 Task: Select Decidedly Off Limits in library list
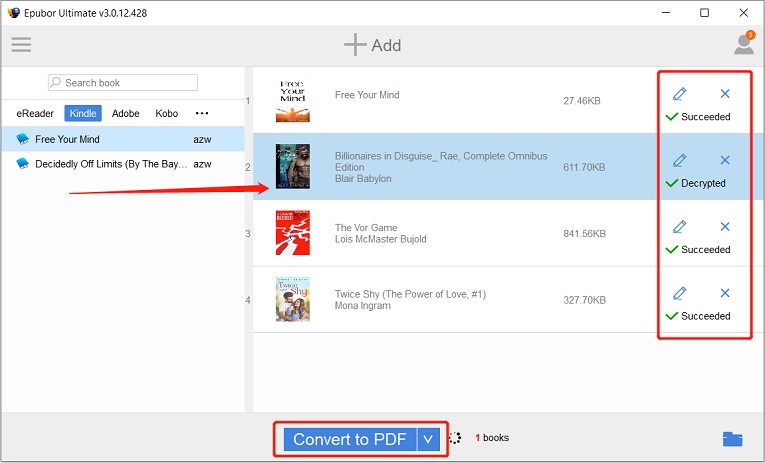[x=123, y=164]
